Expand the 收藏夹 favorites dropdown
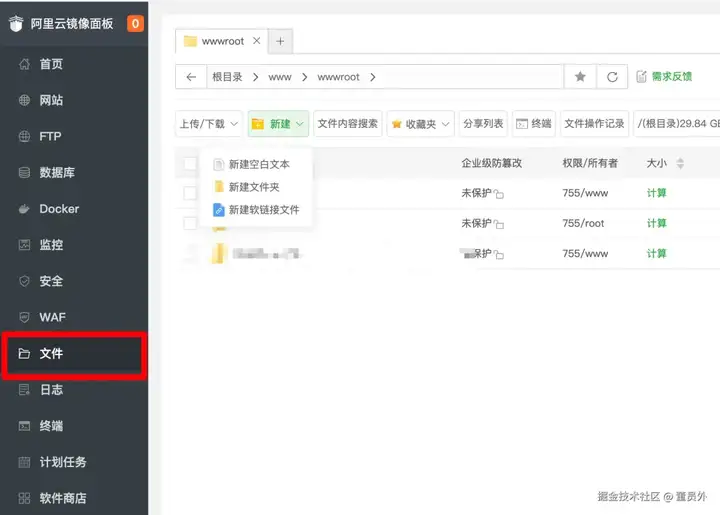 (x=421, y=123)
